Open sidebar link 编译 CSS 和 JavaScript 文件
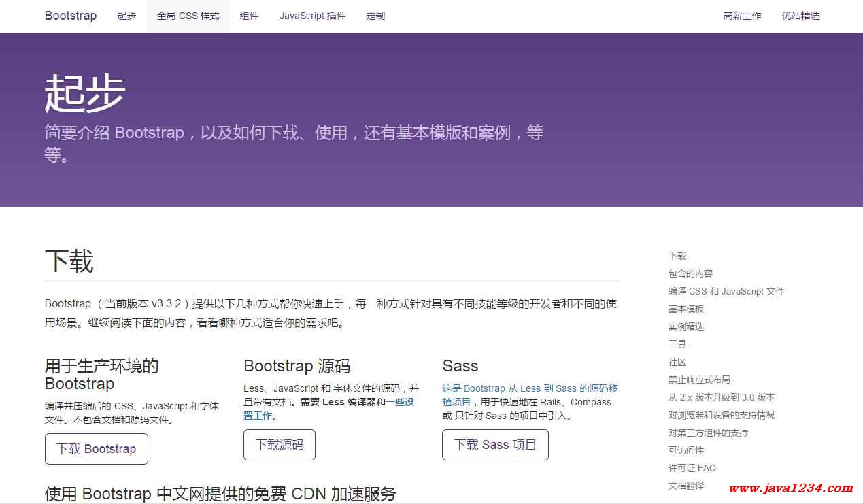This screenshot has width=863, height=504. tap(726, 291)
